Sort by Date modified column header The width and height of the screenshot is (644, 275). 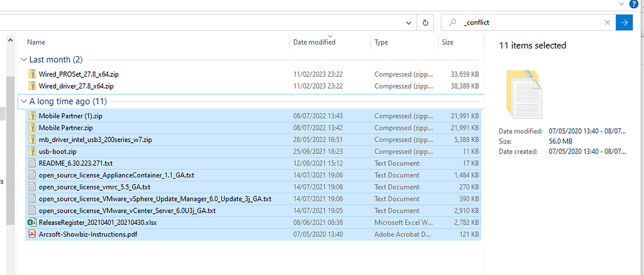[314, 42]
